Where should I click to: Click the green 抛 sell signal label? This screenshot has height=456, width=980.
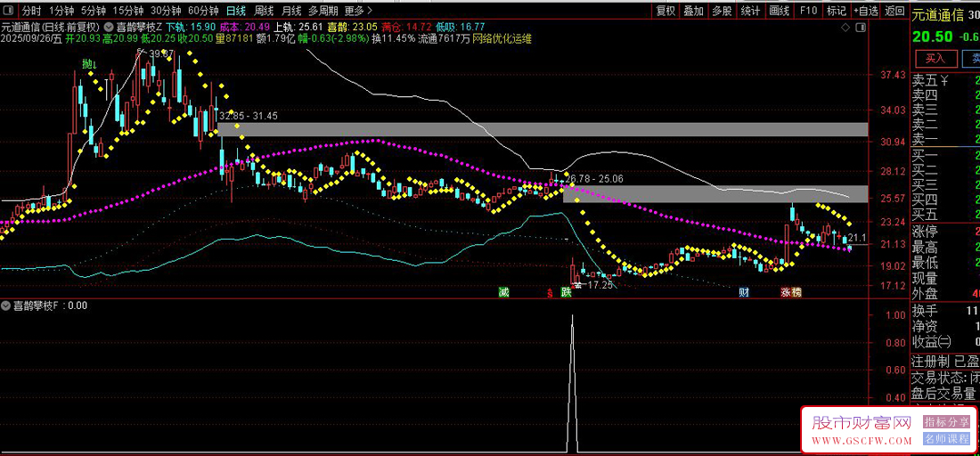pyautogui.click(x=90, y=64)
